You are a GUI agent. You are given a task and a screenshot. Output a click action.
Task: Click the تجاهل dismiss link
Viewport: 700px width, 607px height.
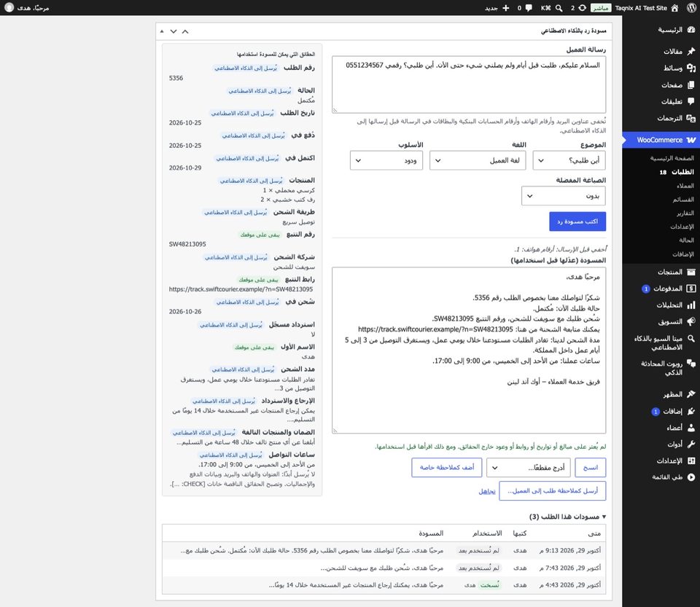487,491
